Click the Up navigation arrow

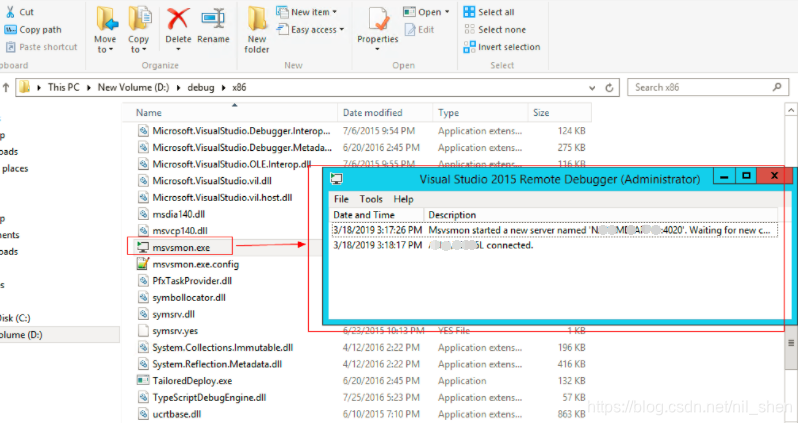click(6, 87)
